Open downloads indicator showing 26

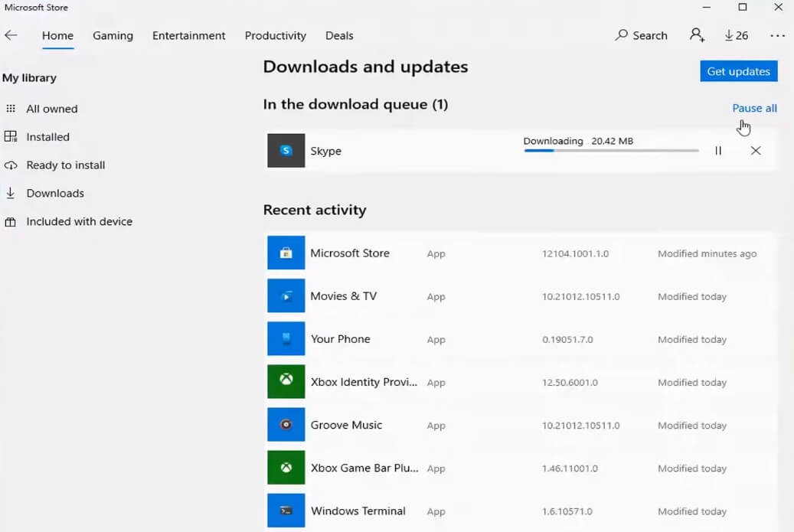tap(737, 35)
